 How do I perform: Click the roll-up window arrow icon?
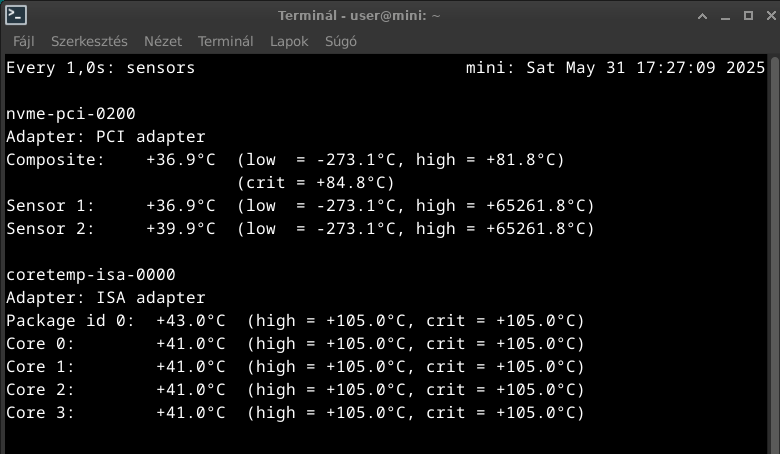(702, 16)
